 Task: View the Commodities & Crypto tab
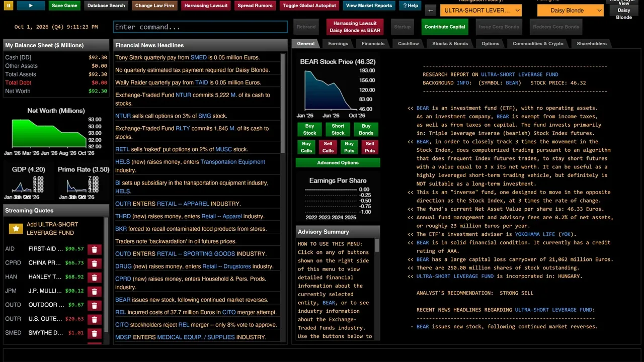[x=538, y=44]
